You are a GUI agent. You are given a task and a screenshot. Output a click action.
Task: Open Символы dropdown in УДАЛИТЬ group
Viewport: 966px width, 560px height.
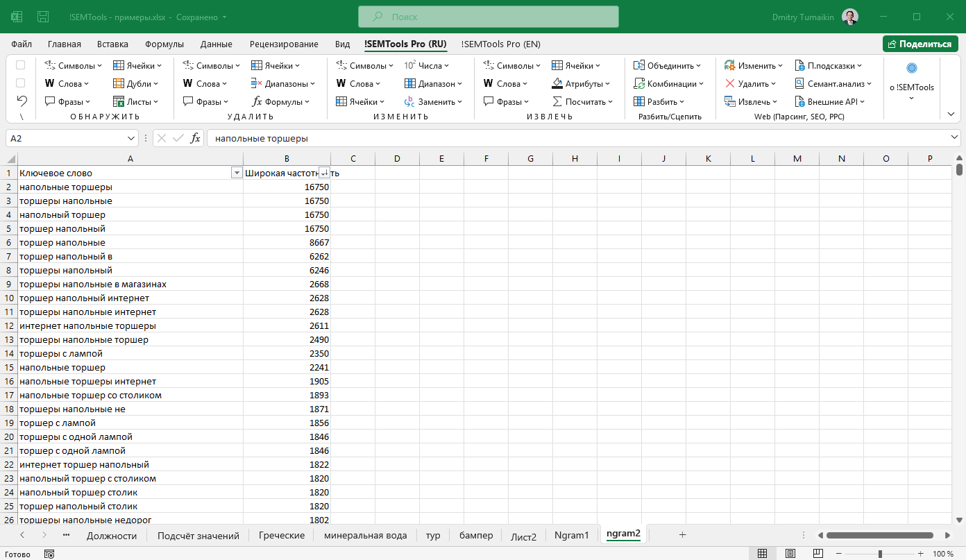click(x=211, y=66)
